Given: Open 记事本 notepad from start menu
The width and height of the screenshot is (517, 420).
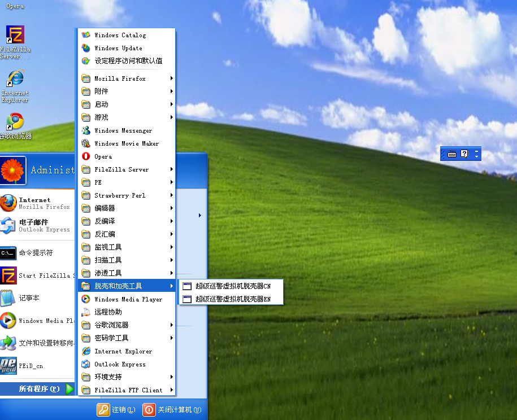Looking at the screenshot, I should click(x=37, y=298).
